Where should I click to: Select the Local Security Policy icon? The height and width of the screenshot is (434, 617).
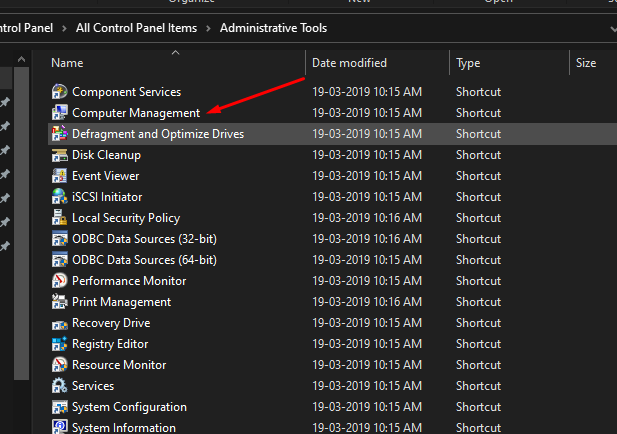click(x=59, y=218)
